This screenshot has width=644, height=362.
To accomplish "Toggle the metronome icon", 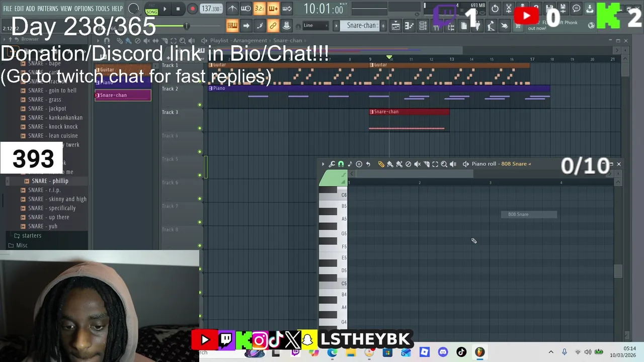I will click(x=232, y=9).
